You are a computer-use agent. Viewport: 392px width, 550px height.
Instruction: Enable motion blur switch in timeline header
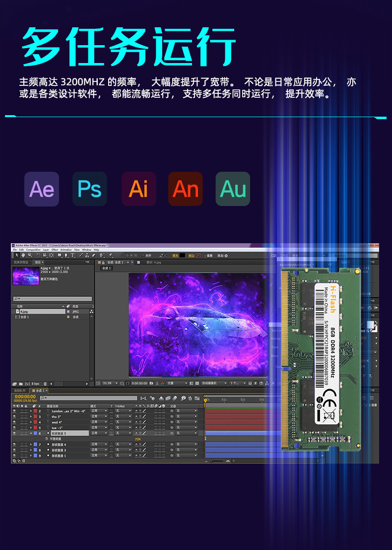click(x=175, y=398)
